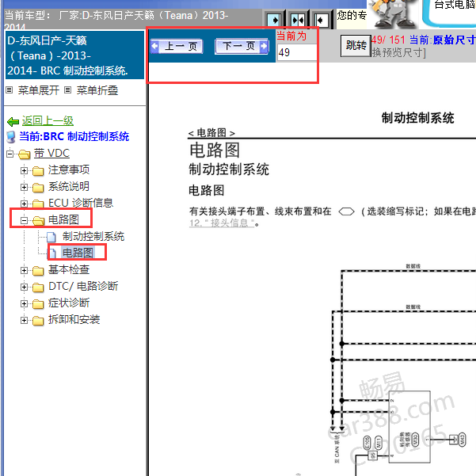Image resolution: width=476 pixels, height=476 pixels.
Task: Click the left-arrow panel layout icon
Action: 321,21
